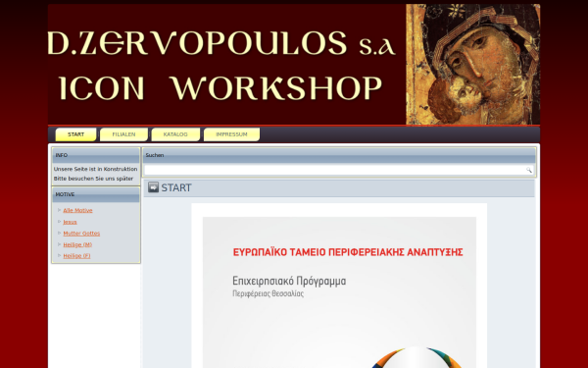Click the bullet arrow beside Heilige (M)
The width and height of the screenshot is (588, 368).
pos(59,244)
